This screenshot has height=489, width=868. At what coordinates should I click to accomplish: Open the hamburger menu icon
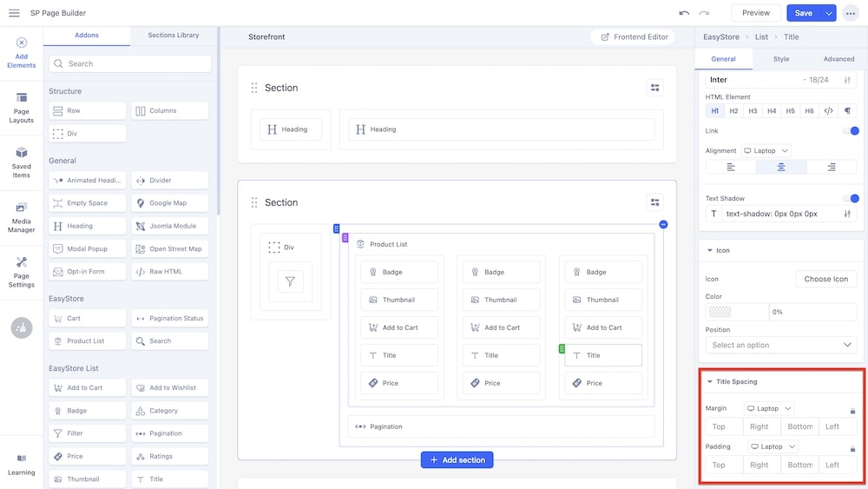[14, 13]
